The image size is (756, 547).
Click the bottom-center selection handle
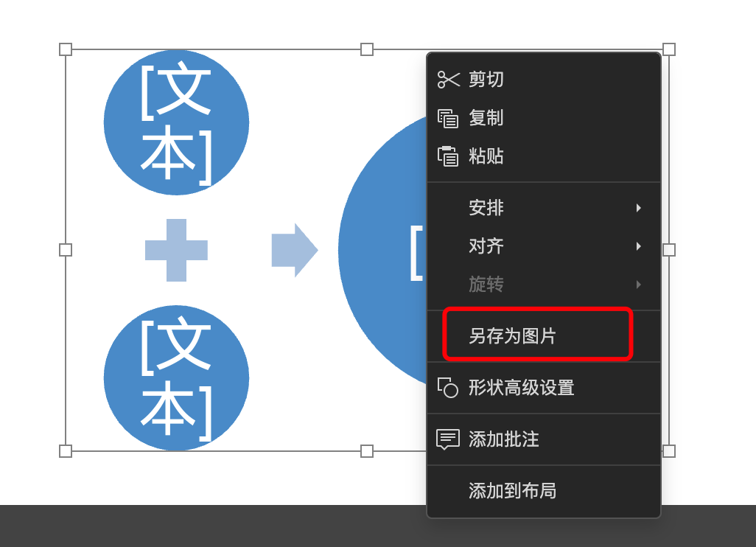point(367,451)
